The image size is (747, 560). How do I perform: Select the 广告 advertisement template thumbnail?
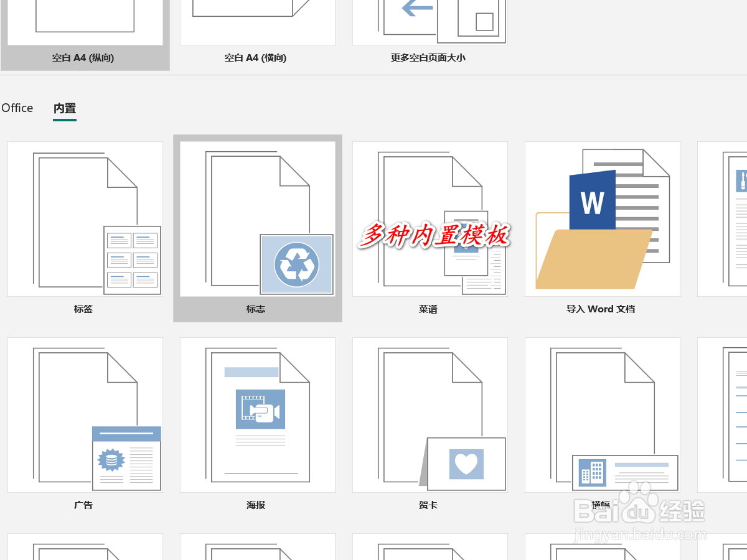pos(85,415)
